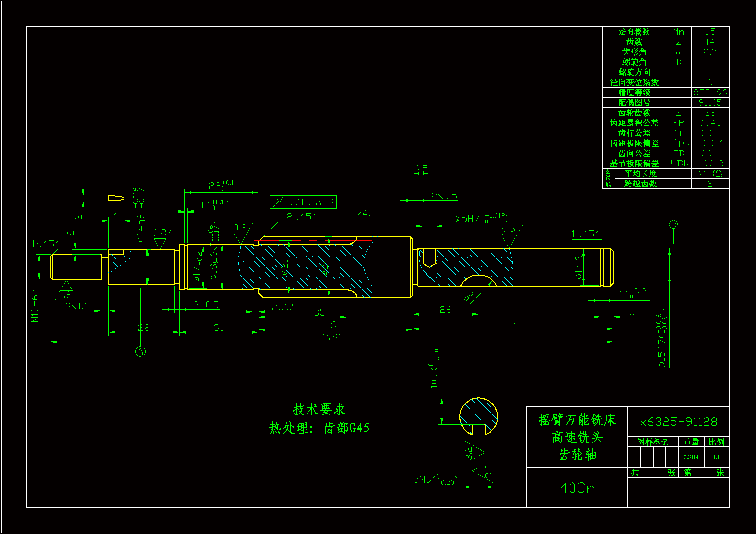Click the 877-96 precision grade cell
Screen dimensions: 756x534
[x=710, y=92]
